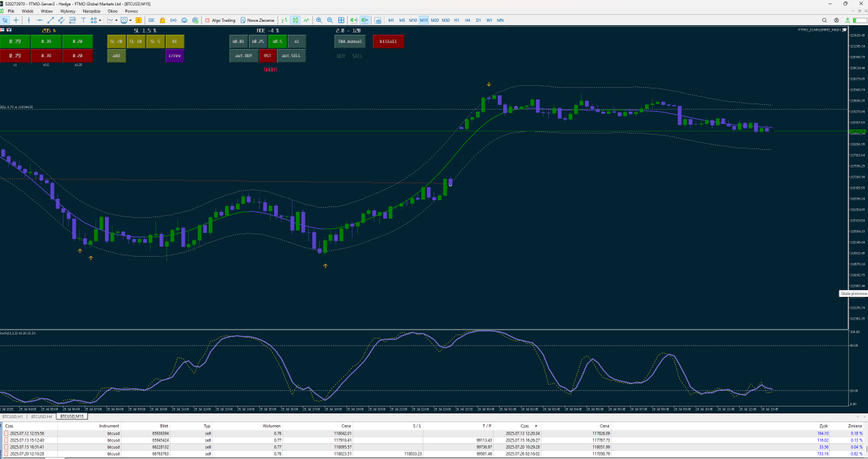Open the Plik menu
This screenshot has width=868, height=459.
[x=11, y=12]
